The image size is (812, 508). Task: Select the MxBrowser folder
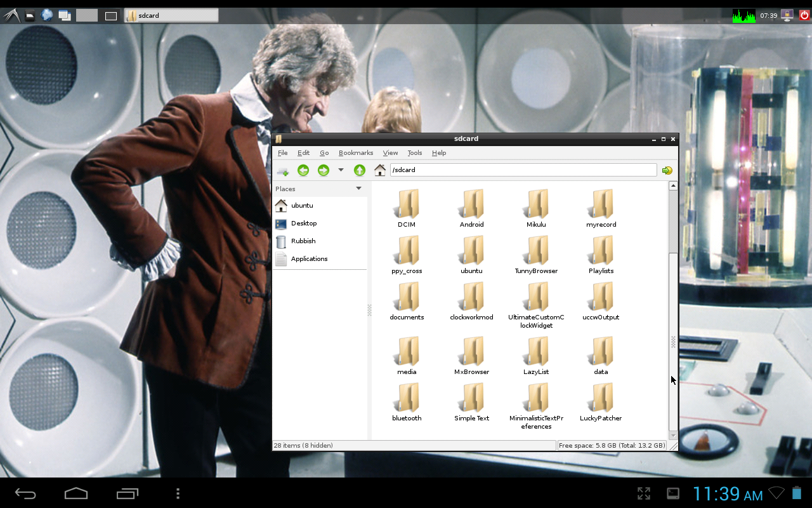click(x=471, y=356)
